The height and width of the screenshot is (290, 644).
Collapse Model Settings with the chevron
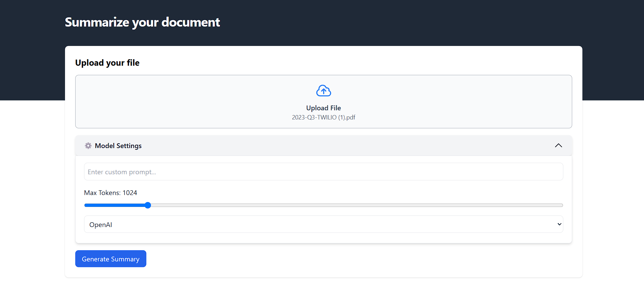tap(558, 146)
